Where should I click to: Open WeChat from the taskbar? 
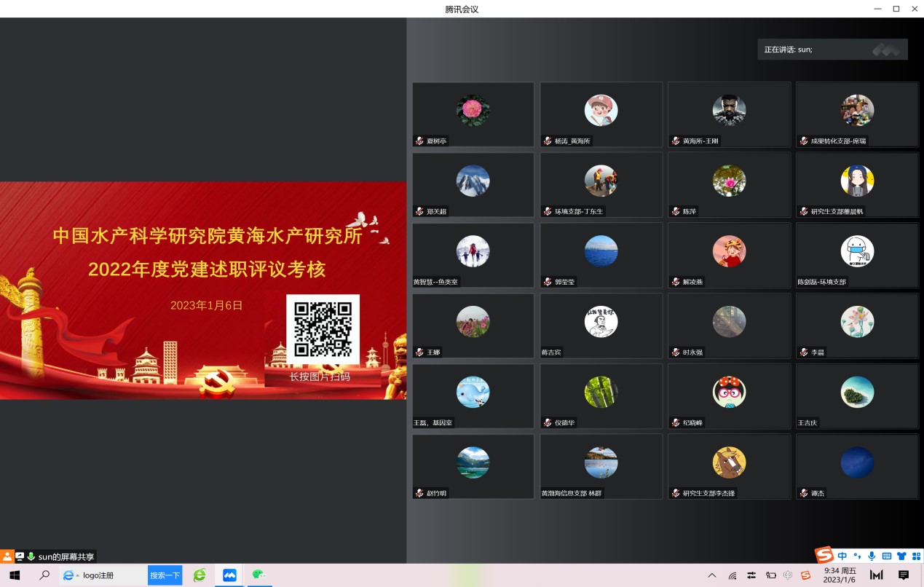258,575
